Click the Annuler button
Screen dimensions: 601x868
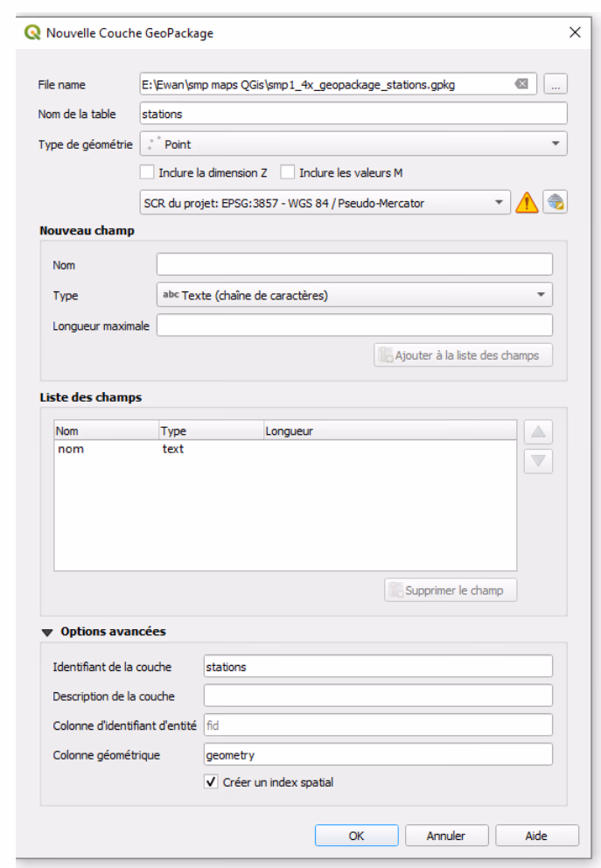tap(446, 836)
